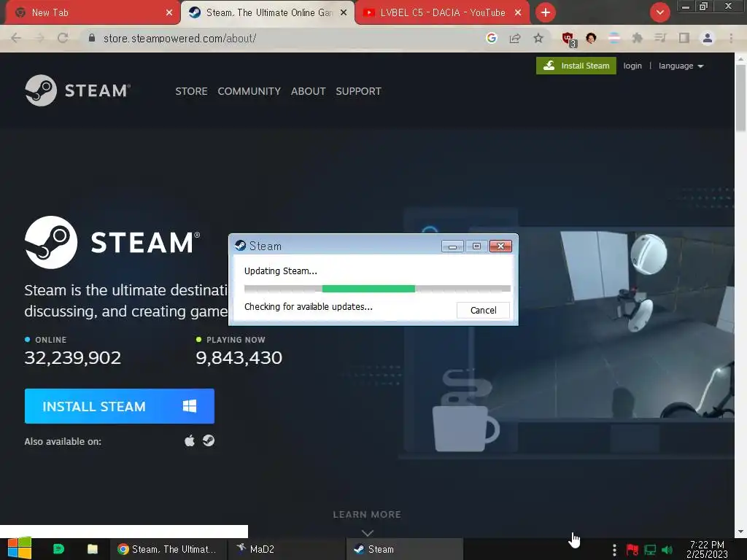Click the Updating Steam progress bar
Screen dimensions: 747x560
click(x=377, y=289)
